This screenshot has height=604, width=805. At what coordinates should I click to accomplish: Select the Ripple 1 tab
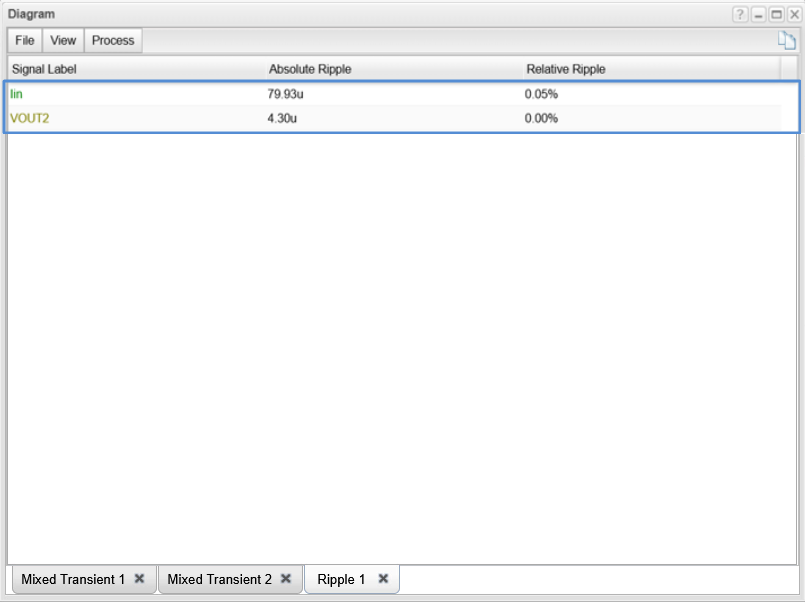point(341,579)
